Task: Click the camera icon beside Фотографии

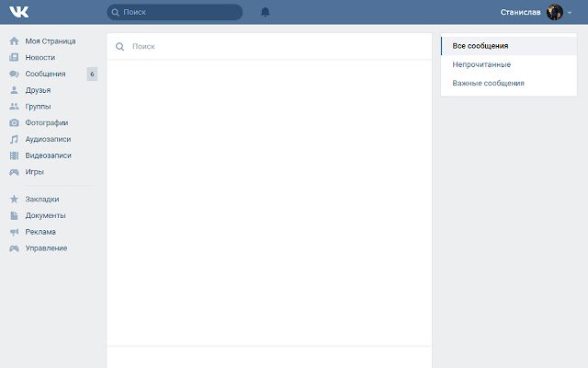Action: (14, 122)
